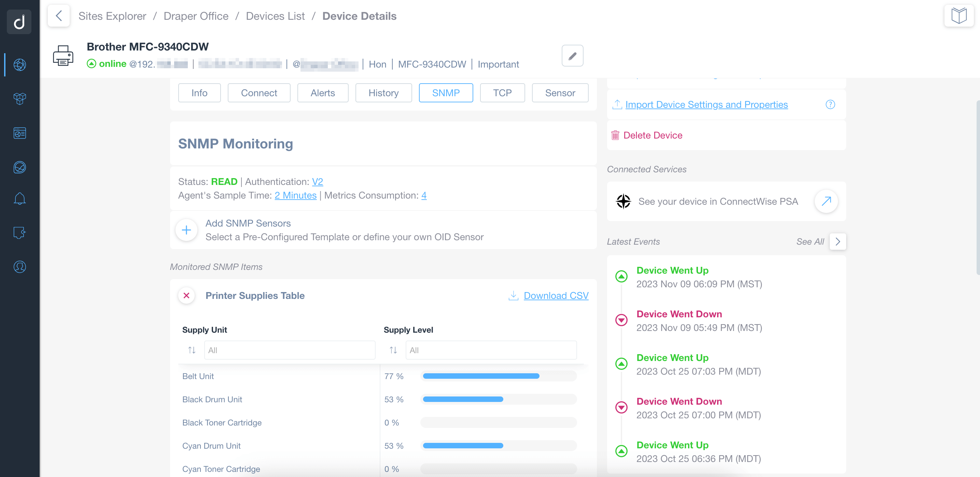Switch to the Info tab
The height and width of the screenshot is (477, 980).
[x=199, y=93]
